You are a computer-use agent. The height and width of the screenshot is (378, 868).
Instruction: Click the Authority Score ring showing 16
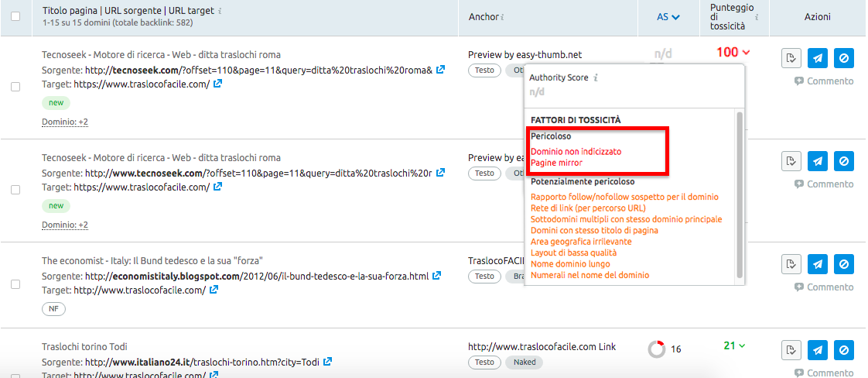click(657, 349)
